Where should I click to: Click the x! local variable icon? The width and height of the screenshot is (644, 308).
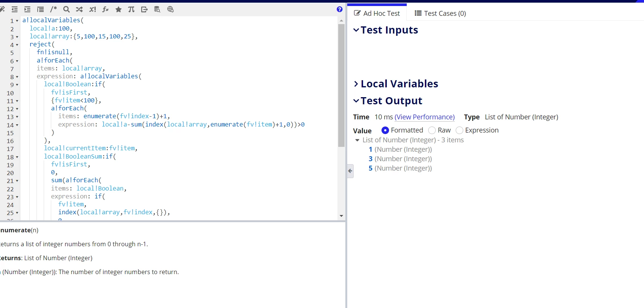click(92, 9)
